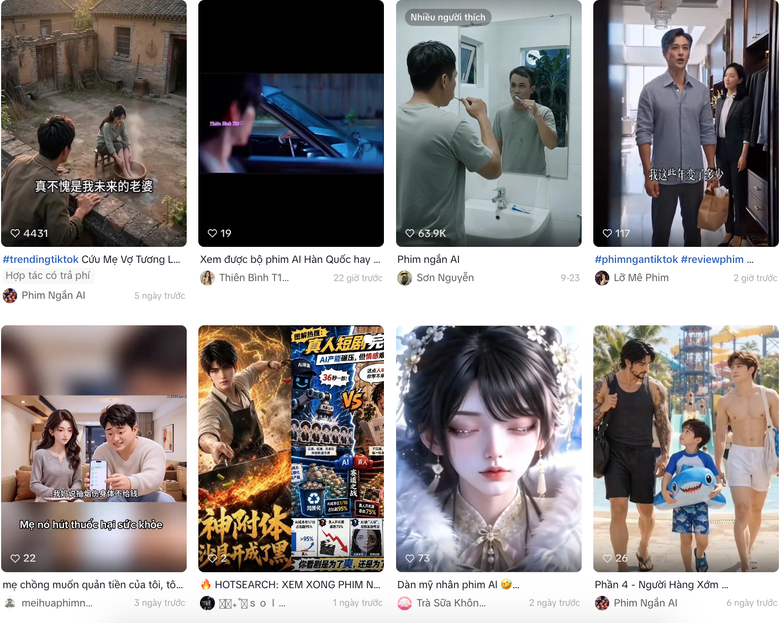Click the caption 'Dàn mỹ nhân phim AI'
The width and height of the screenshot is (780, 623).
(447, 585)
